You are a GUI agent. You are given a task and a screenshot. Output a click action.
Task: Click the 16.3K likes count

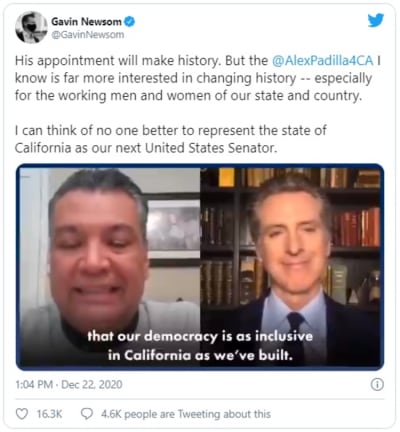tap(49, 414)
